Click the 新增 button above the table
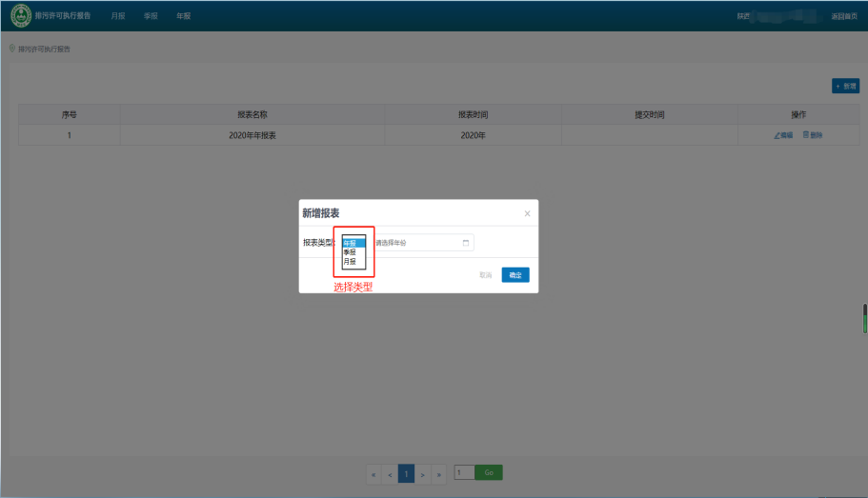The width and height of the screenshot is (868, 498). pos(845,86)
